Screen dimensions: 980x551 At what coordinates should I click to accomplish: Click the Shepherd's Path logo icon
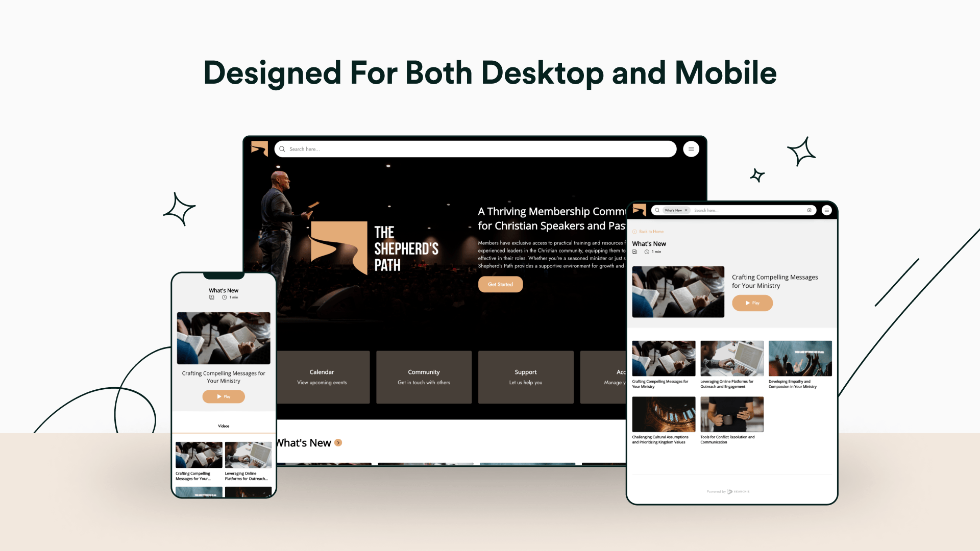click(x=260, y=148)
